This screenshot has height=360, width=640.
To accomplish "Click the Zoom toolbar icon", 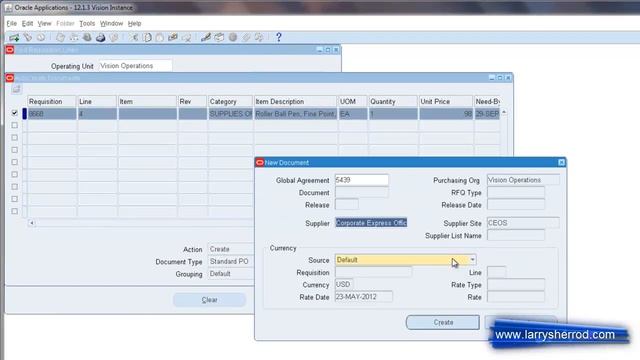I will (220, 38).
